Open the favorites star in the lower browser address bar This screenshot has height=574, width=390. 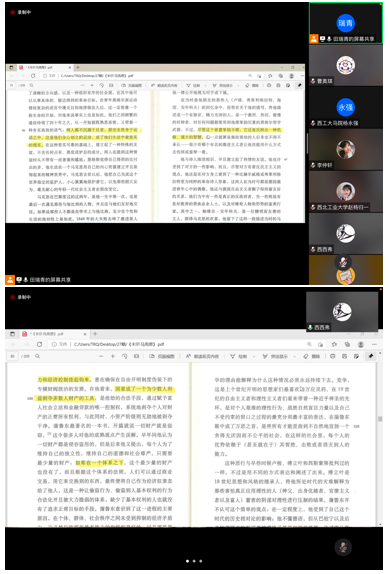334,344
